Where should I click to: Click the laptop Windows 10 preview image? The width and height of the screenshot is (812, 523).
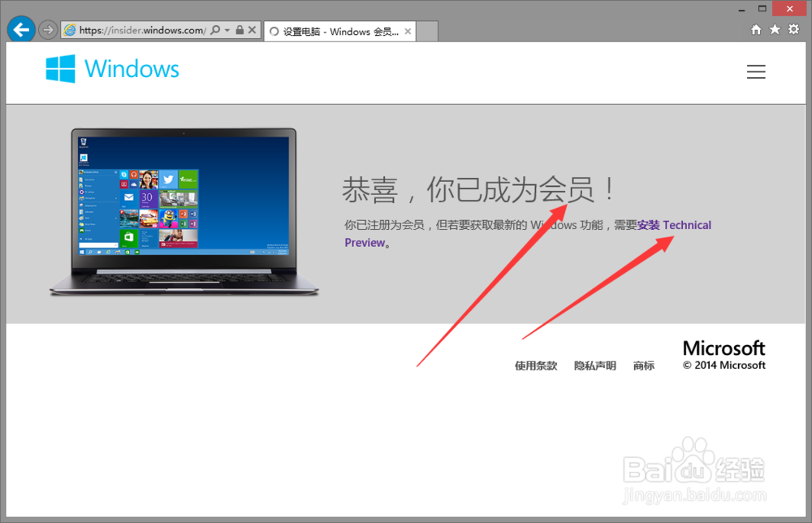click(184, 212)
